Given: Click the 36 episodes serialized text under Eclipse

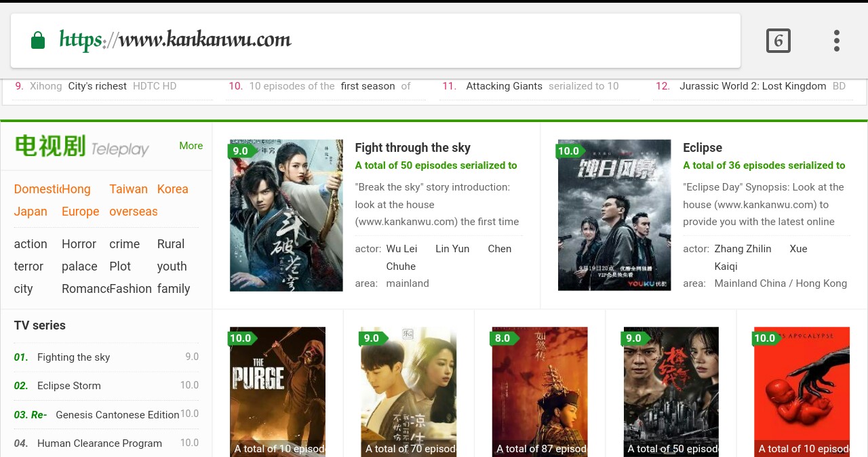Looking at the screenshot, I should coord(764,165).
